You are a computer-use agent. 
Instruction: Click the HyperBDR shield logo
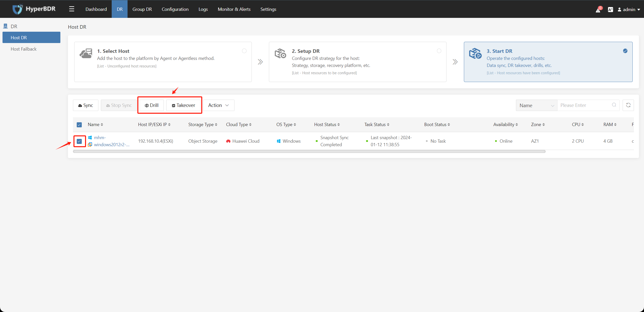18,9
